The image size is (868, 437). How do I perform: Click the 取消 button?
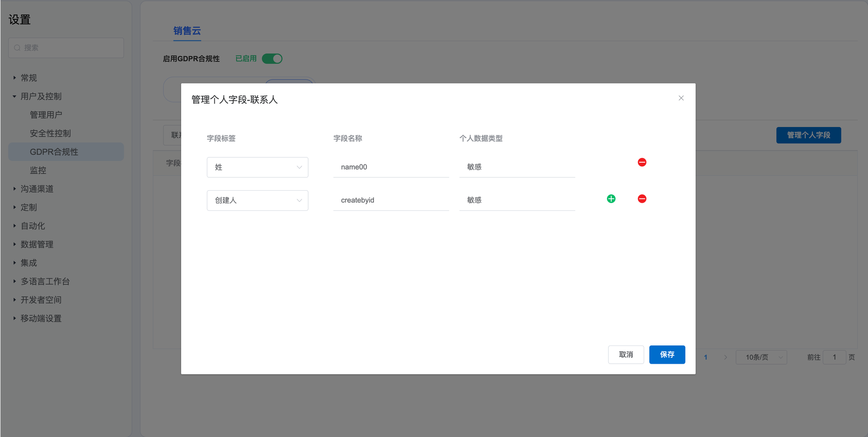[x=625, y=355]
